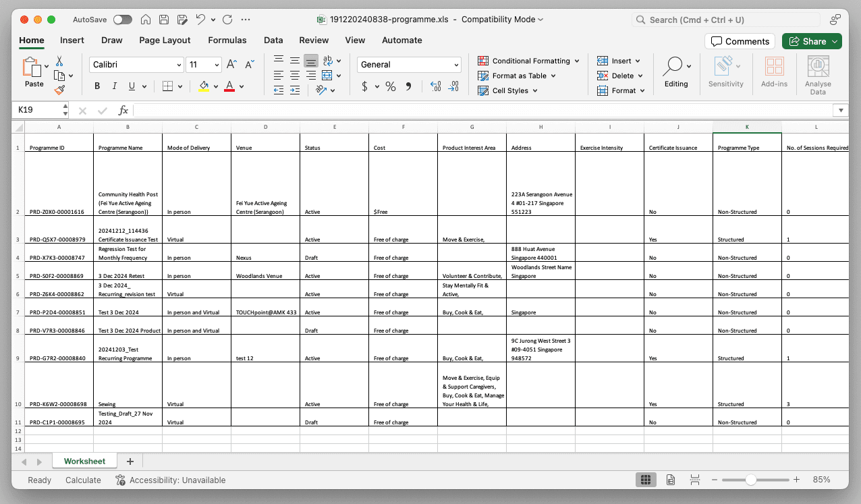861x504 pixels.
Task: Switch to Page Layout view in status bar
Action: click(x=671, y=480)
